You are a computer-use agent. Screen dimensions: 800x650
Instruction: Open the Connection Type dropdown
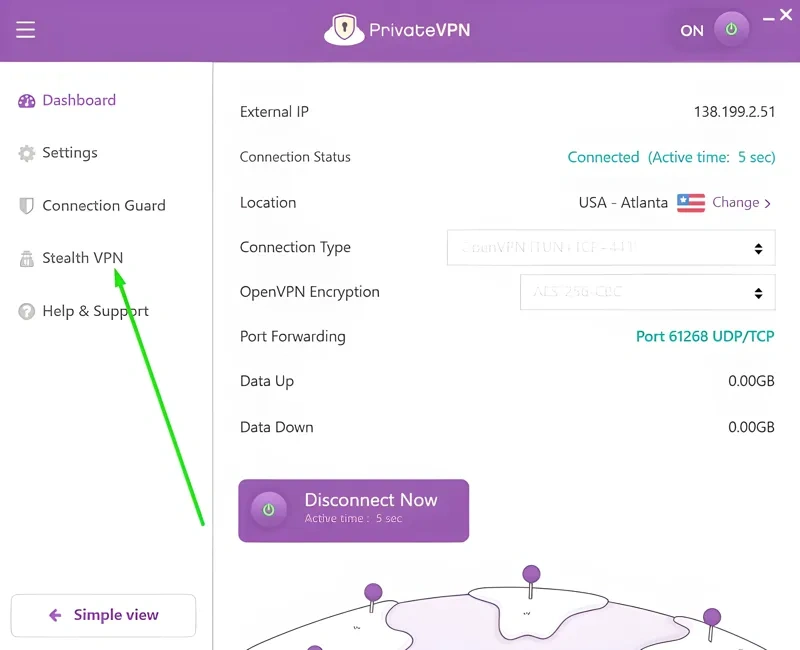click(x=611, y=247)
